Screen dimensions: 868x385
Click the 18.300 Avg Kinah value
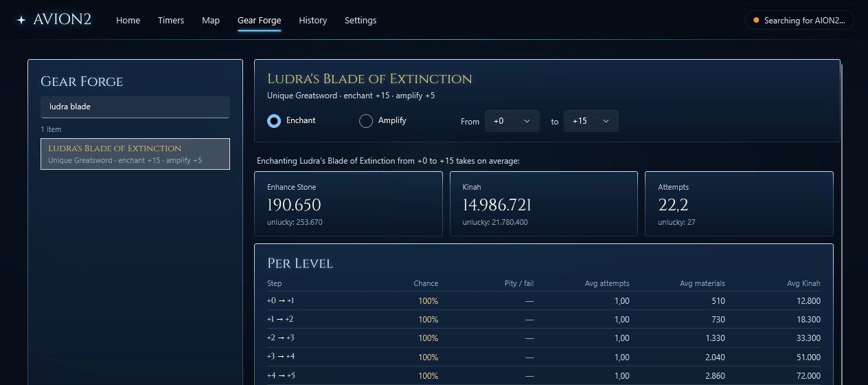(x=808, y=319)
